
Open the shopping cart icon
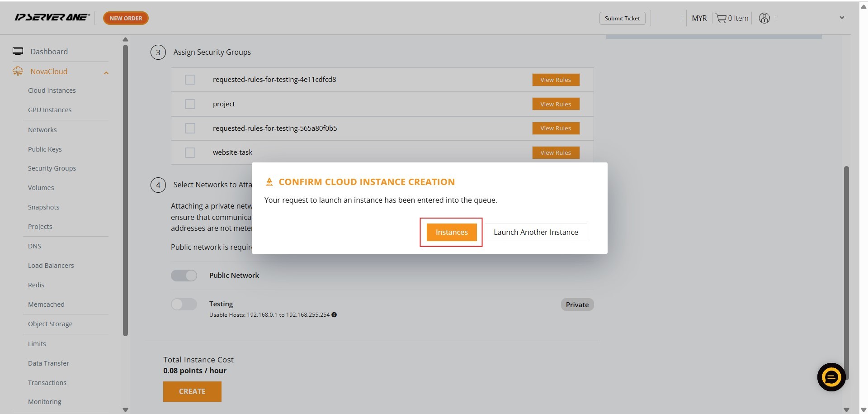(x=721, y=18)
